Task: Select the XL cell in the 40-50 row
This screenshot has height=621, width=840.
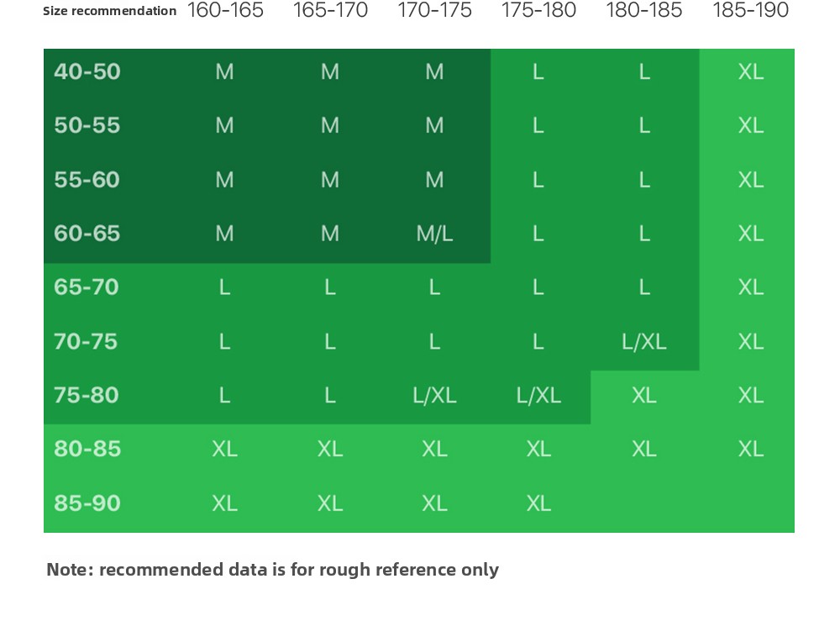Action: tap(750, 71)
